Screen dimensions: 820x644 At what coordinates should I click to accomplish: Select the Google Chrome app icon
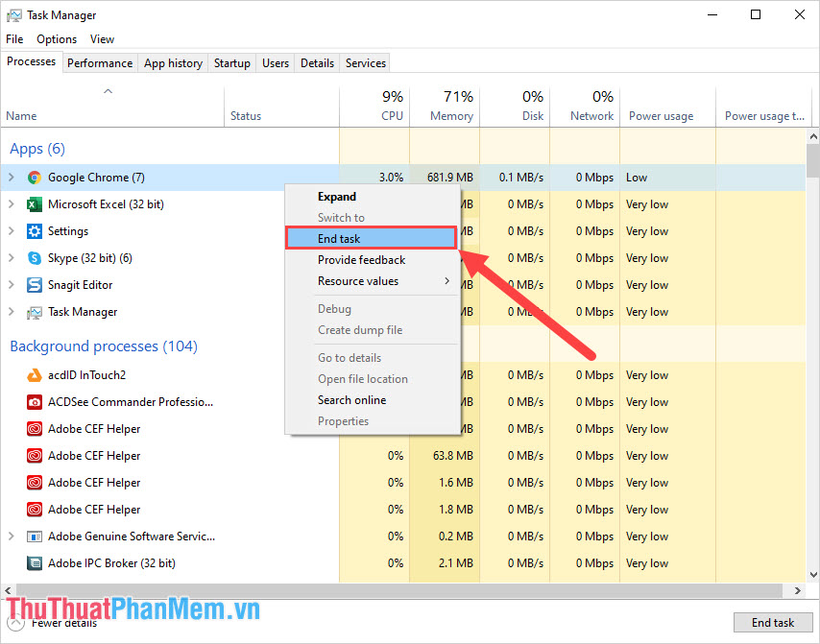[x=35, y=178]
